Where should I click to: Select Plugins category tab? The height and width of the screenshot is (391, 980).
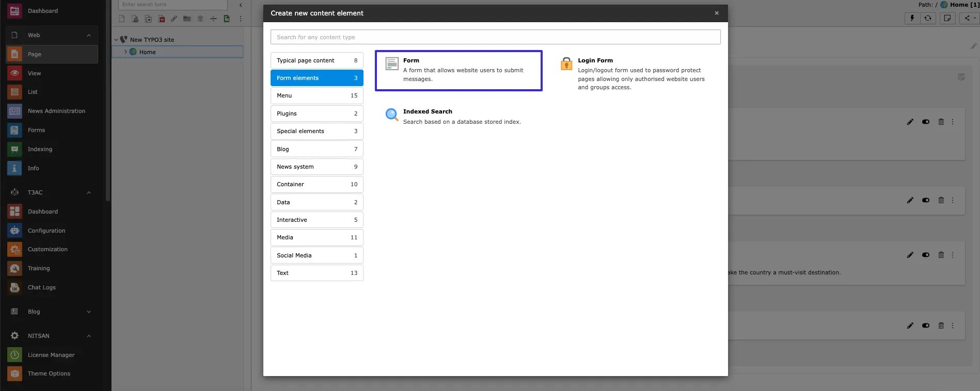point(317,113)
